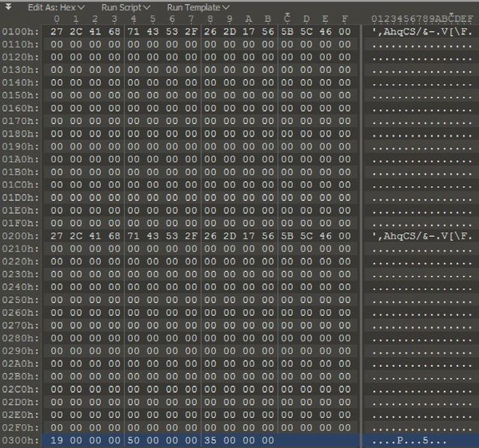
Task: Click column header 0 in hex ruler
Action: pyautogui.click(x=57, y=19)
